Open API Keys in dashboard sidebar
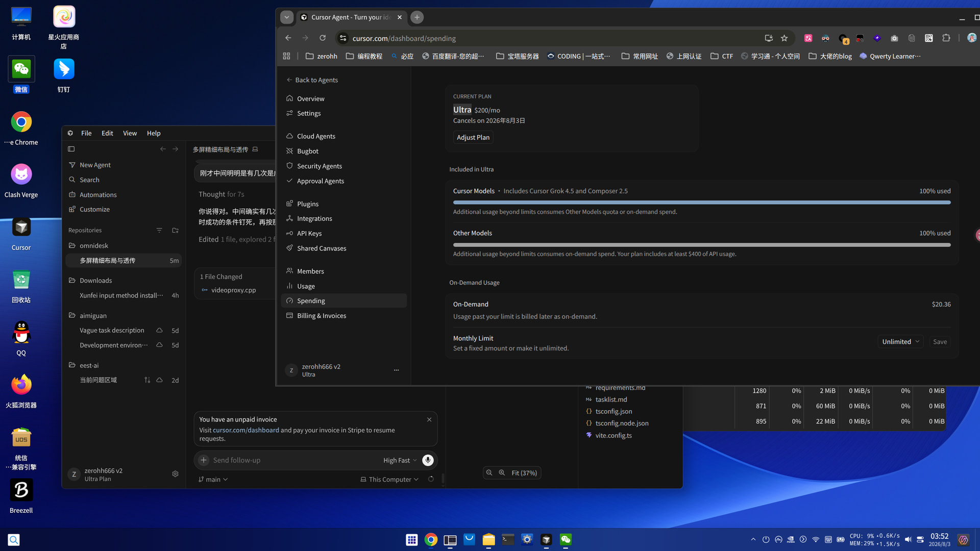980x551 pixels. point(344,234)
